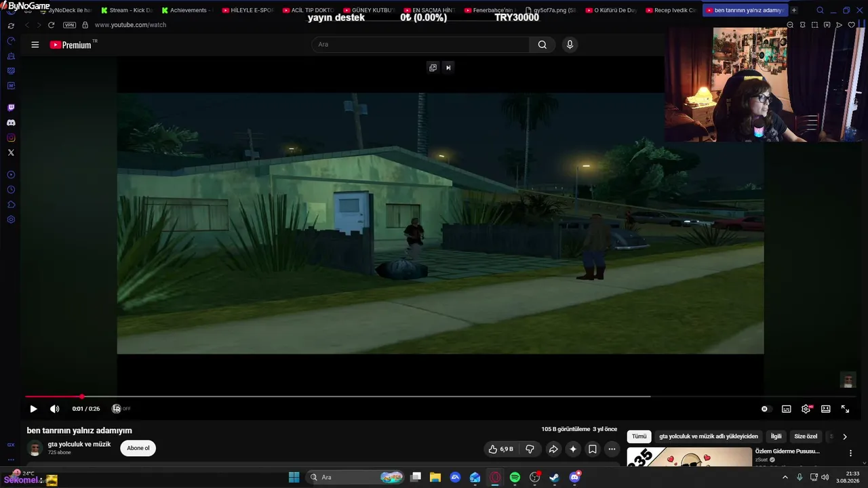The height and width of the screenshot is (488, 868).
Task: Open the video settings gear
Action: click(806, 409)
